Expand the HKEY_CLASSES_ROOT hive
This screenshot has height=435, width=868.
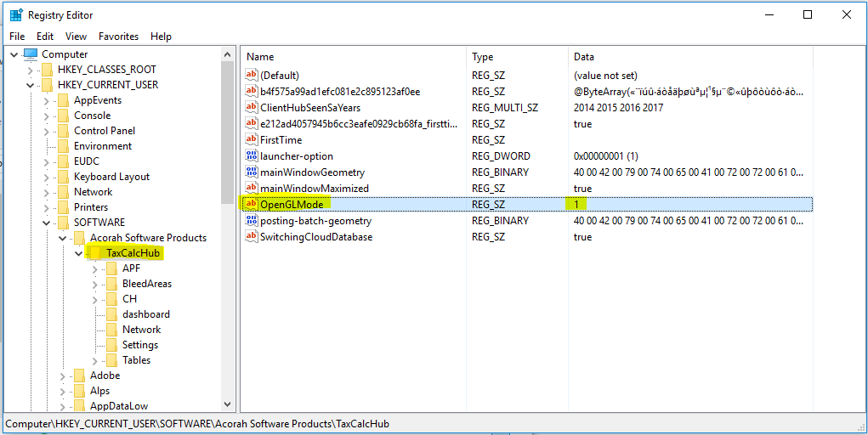point(31,70)
